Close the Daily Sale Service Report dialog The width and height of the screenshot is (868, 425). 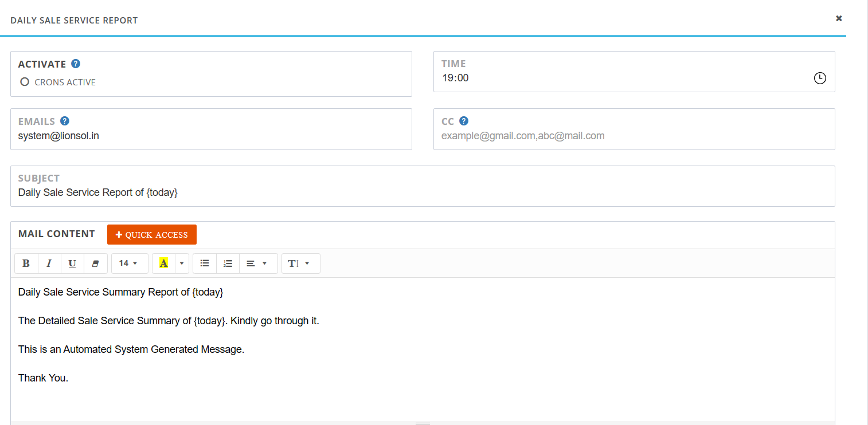pos(839,18)
